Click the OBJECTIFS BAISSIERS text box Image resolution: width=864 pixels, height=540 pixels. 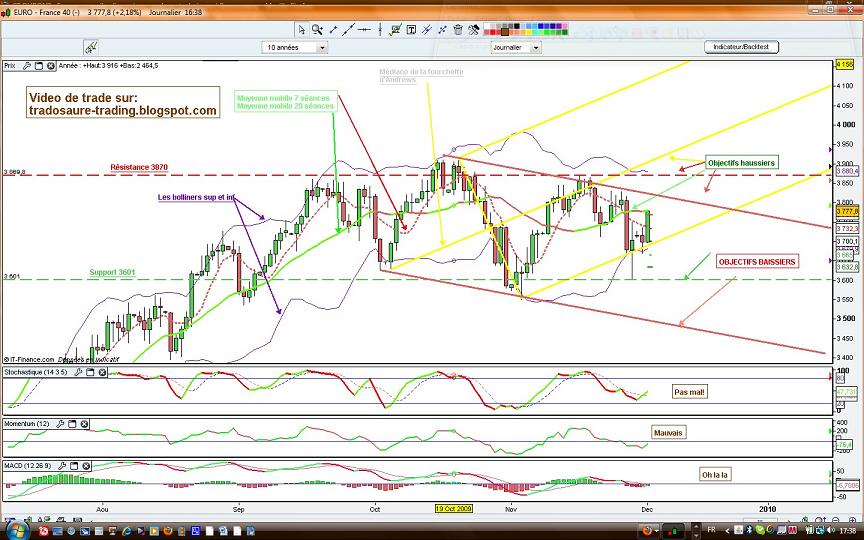757,262
